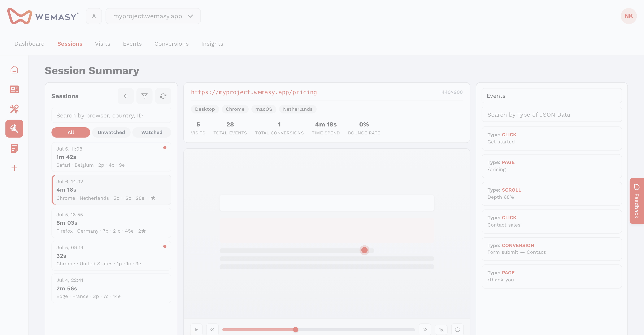This screenshot has width=644, height=335.
Task: Open the Events navigation tab
Action: 132,44
